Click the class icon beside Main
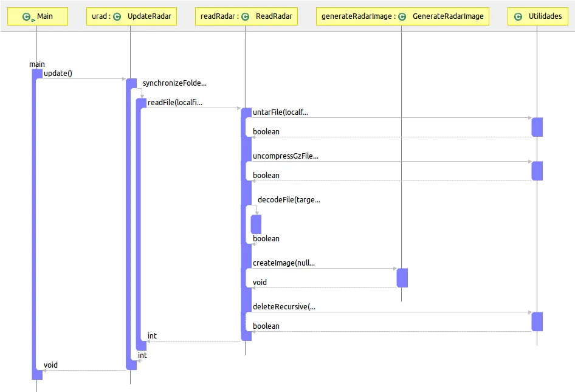575x392 pixels. [x=26, y=16]
